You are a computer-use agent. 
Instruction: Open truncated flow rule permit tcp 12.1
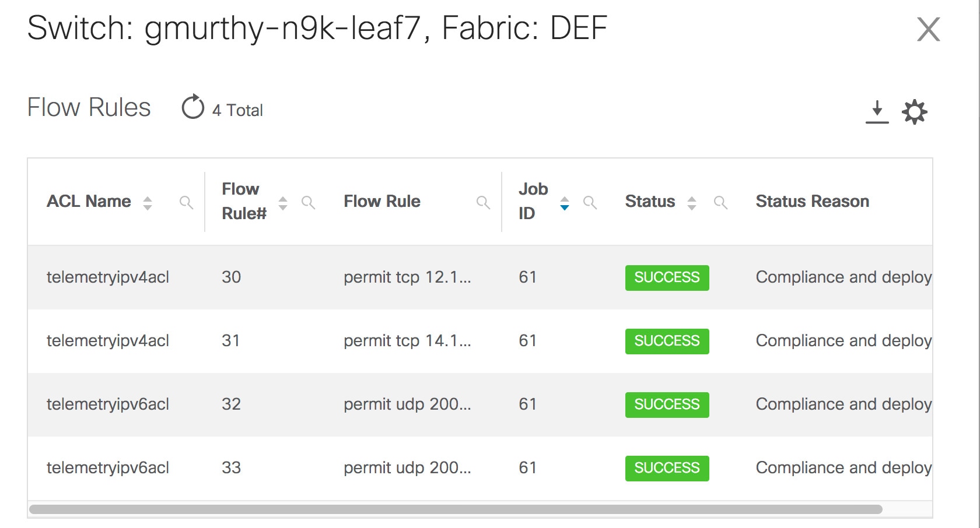tap(407, 277)
